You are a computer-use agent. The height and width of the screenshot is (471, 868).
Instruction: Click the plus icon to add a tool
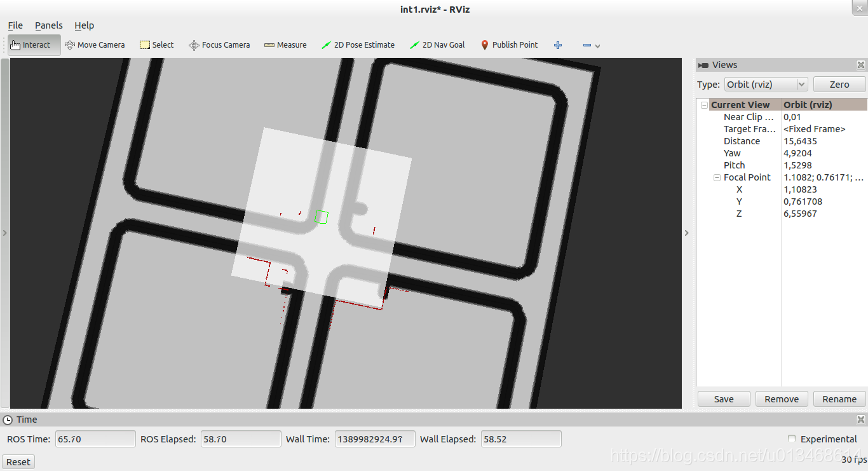pos(558,44)
